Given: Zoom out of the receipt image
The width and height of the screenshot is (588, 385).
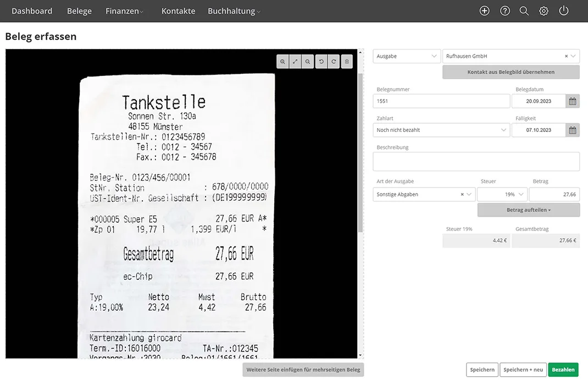Looking at the screenshot, I should 308,62.
